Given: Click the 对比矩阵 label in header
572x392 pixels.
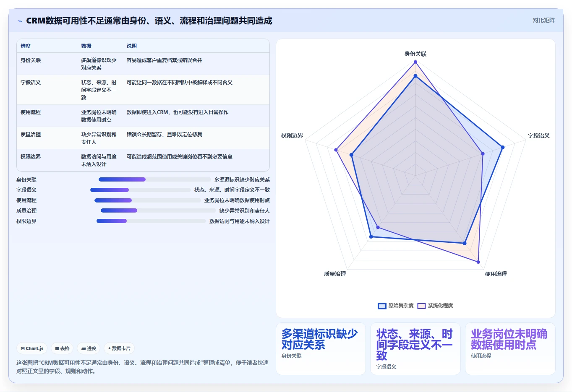Looking at the screenshot, I should click(543, 20).
